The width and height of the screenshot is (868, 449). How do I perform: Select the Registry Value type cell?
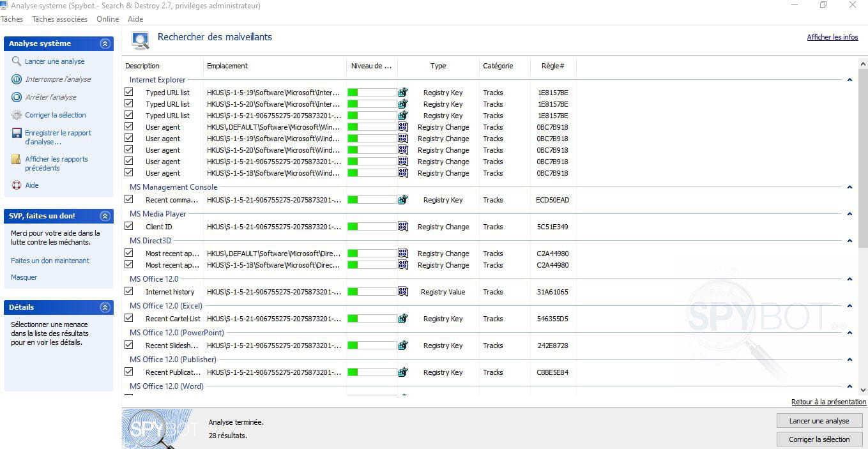443,292
